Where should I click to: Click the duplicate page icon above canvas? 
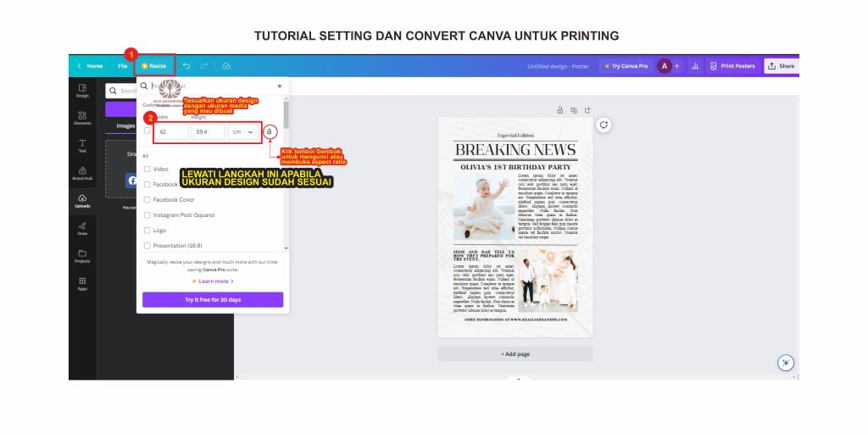[574, 110]
